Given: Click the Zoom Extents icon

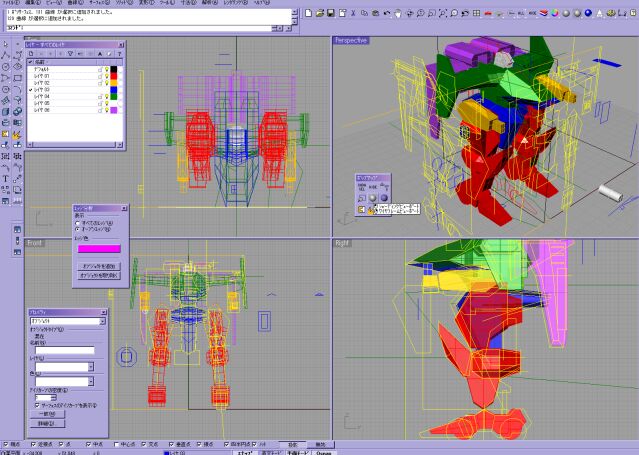Looking at the screenshot, I should click(443, 13).
